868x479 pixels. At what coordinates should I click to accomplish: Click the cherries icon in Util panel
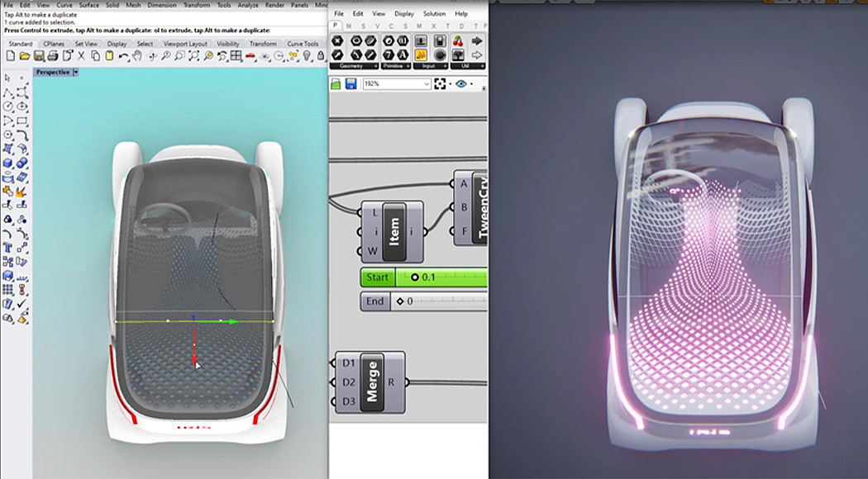click(x=458, y=40)
